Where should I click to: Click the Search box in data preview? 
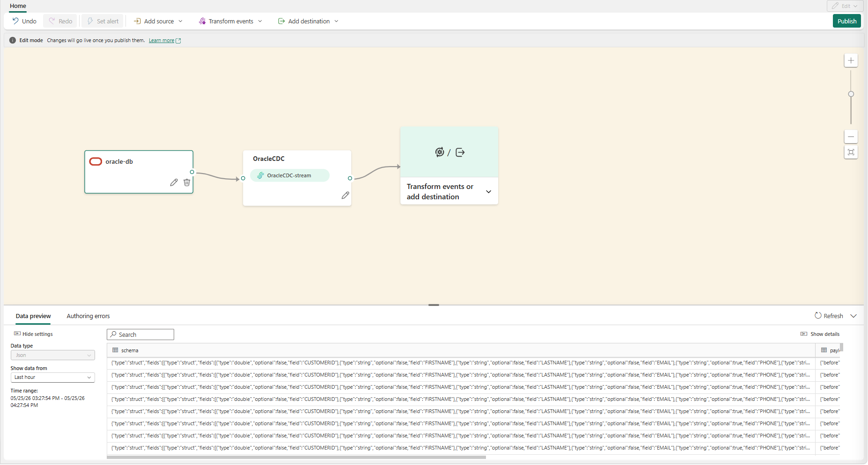coord(140,334)
